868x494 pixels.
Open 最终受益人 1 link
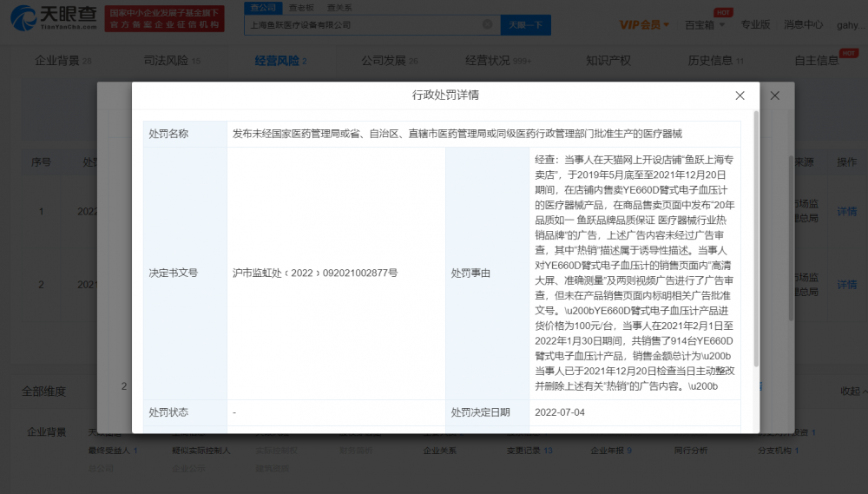[113, 451]
